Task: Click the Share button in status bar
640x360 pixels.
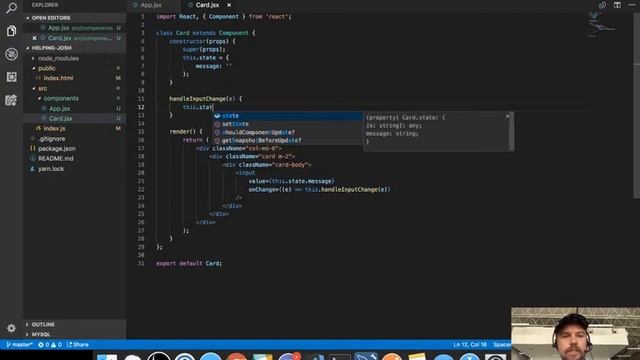Action: [78, 345]
